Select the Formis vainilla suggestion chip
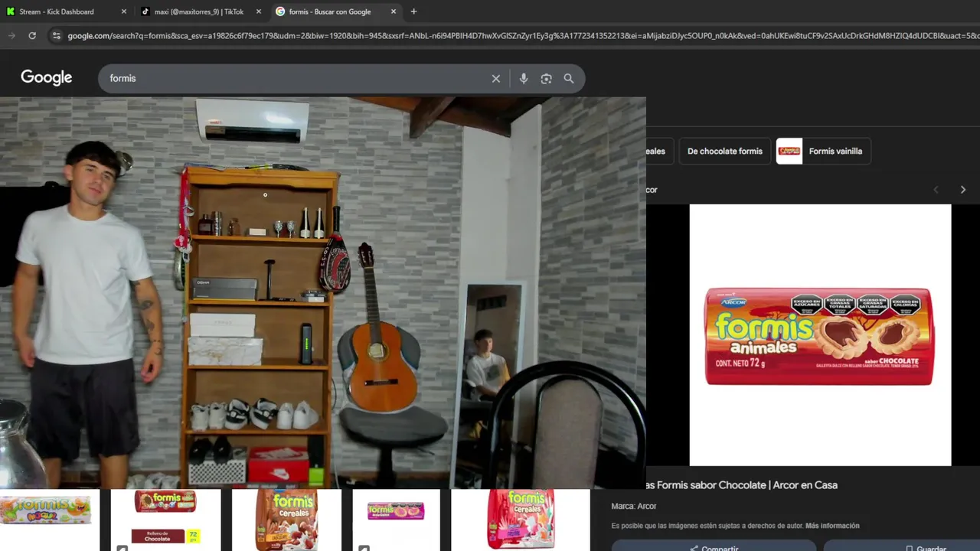The height and width of the screenshot is (551, 980). point(824,151)
